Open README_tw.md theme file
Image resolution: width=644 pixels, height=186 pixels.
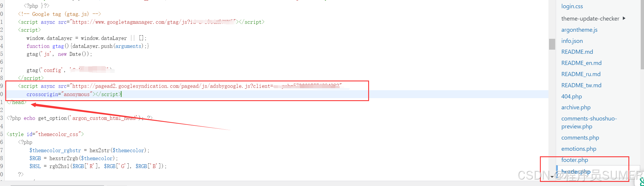pos(581,86)
